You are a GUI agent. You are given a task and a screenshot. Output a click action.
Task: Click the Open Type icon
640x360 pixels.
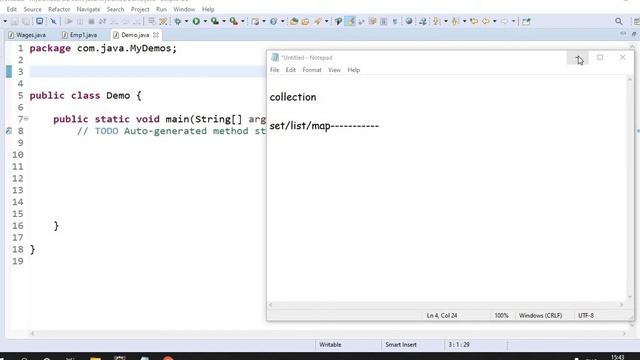294,21
